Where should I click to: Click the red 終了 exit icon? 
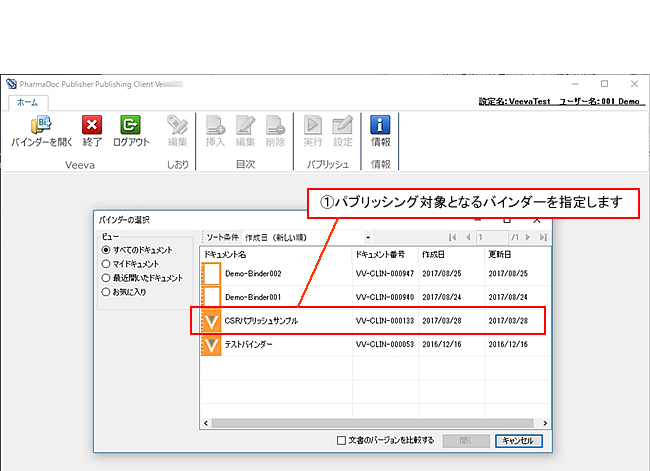pos(92,125)
